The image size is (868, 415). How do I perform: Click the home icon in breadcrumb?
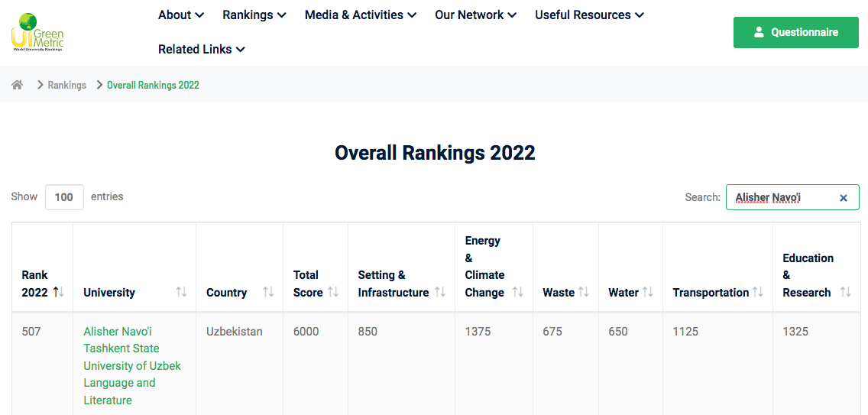click(17, 85)
